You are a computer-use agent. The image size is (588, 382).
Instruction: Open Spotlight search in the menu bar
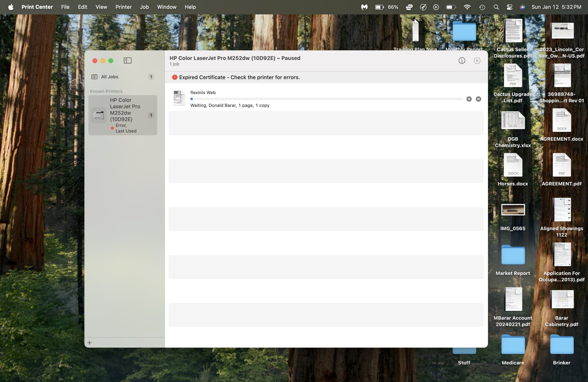pos(496,7)
